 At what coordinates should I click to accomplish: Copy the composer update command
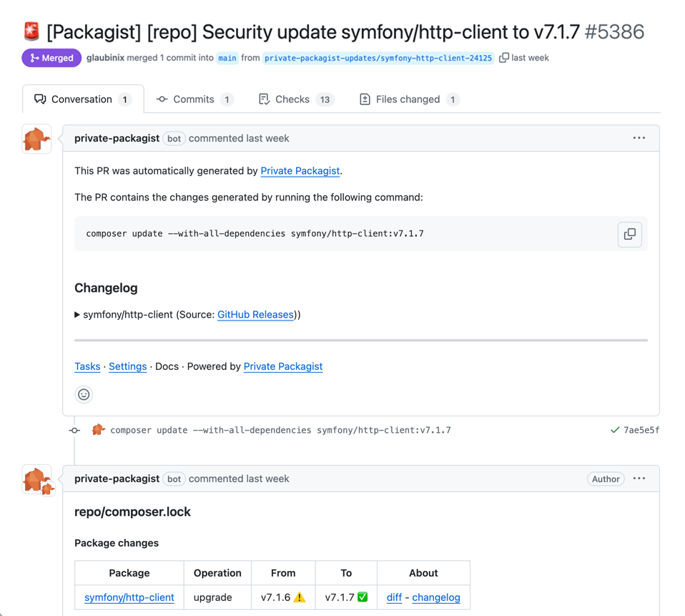pyautogui.click(x=629, y=234)
